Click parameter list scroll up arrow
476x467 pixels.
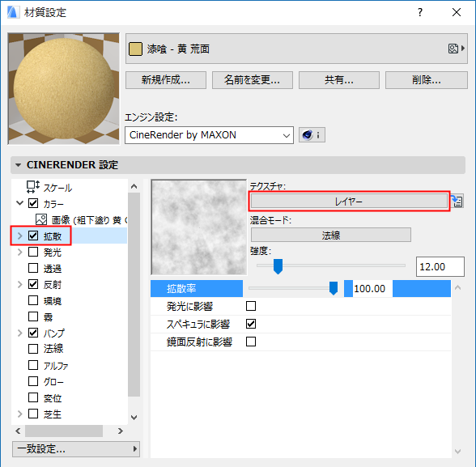(x=458, y=287)
